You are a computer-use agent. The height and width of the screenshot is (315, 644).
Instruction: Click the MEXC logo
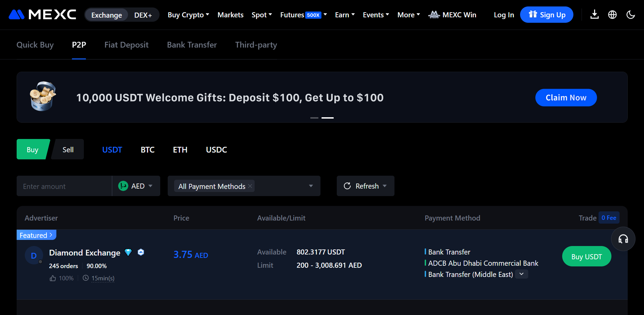point(42,15)
